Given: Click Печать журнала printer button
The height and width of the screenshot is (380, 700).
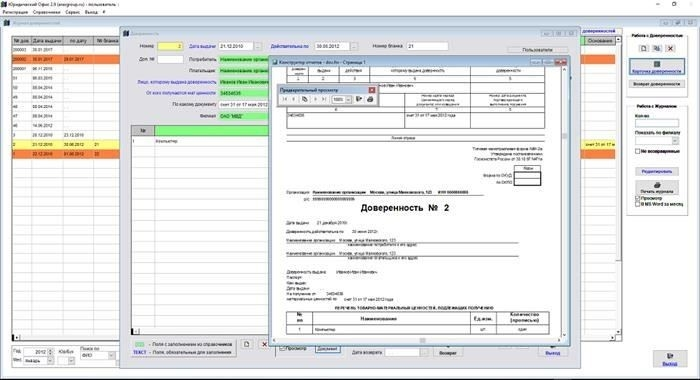Looking at the screenshot, I should (657, 188).
